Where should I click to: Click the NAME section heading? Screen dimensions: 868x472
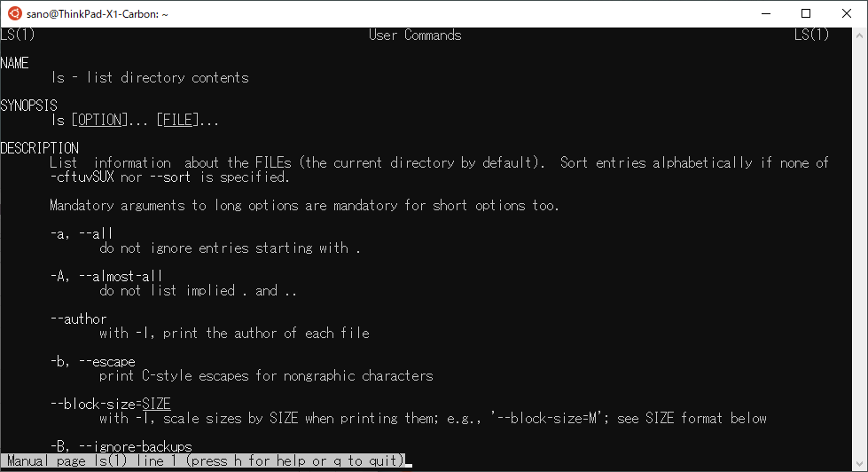[x=14, y=63]
